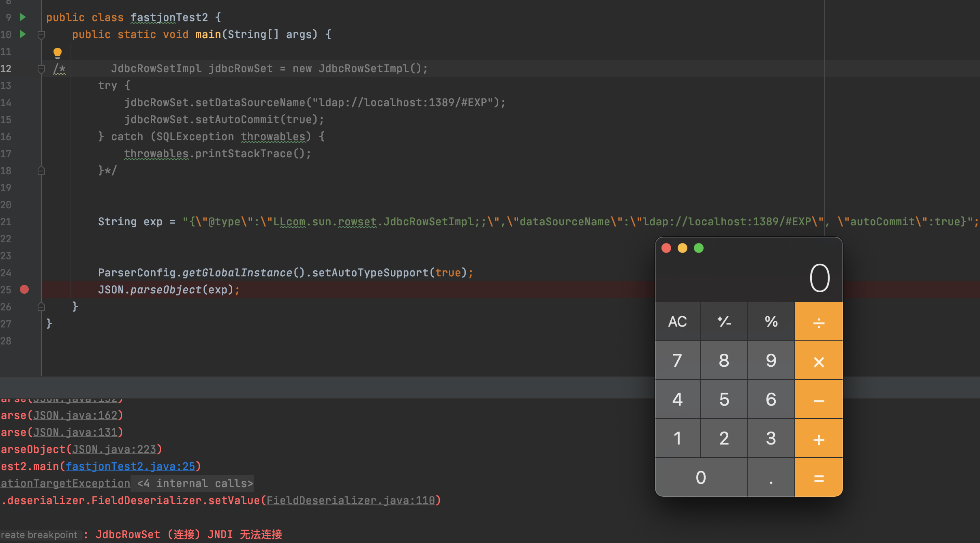Click the Create breakpoint link
Image resolution: width=980 pixels, height=543 pixels.
[39, 534]
